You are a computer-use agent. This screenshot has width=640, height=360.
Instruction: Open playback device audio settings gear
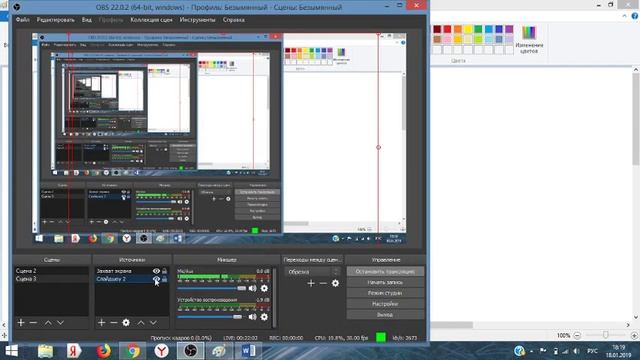point(264,317)
